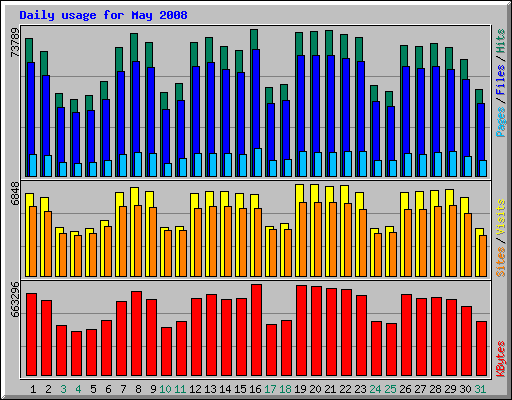Select green weekend day 24 label
512x400 pixels.
click(x=375, y=389)
